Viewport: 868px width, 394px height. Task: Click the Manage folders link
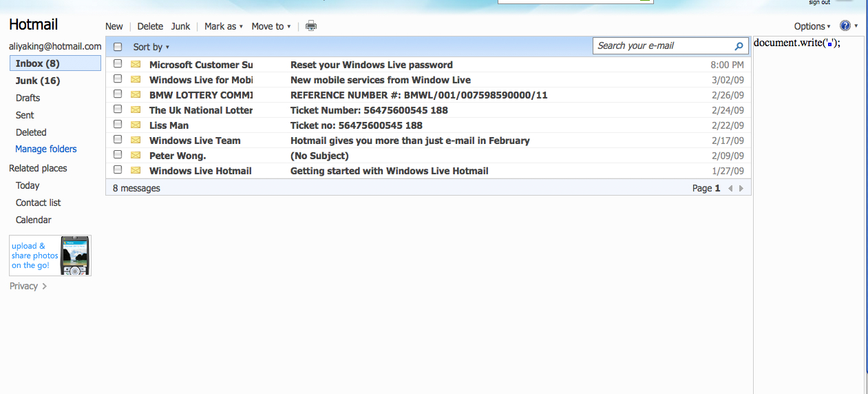[x=46, y=149]
